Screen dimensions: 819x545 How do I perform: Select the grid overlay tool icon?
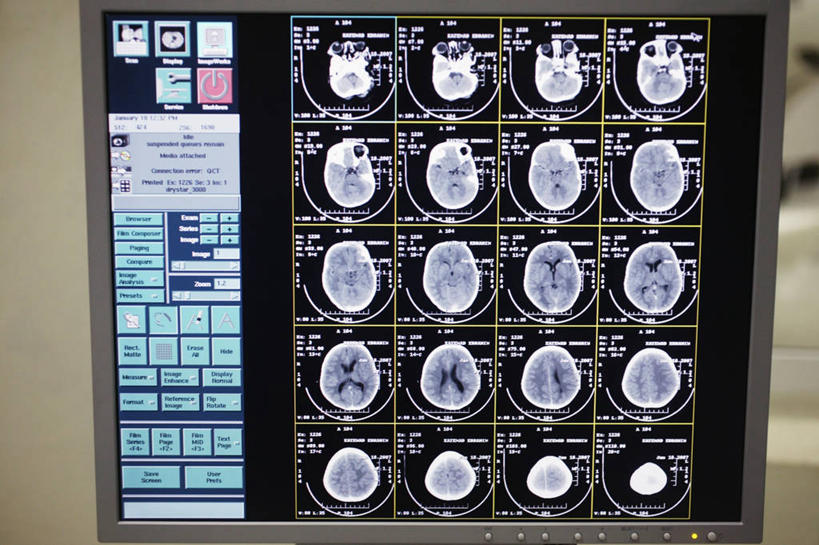(162, 350)
